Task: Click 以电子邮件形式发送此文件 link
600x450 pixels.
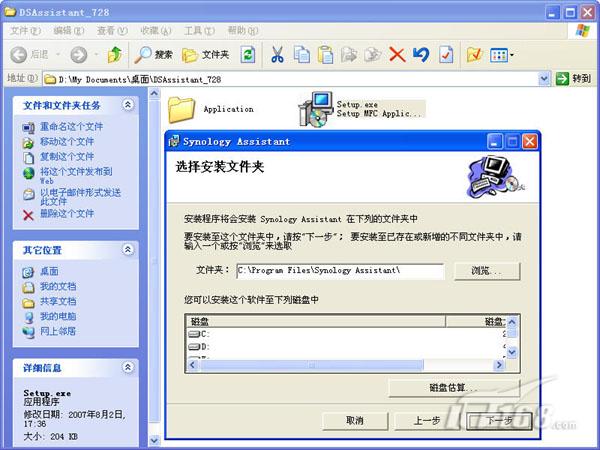Action: click(x=80, y=196)
